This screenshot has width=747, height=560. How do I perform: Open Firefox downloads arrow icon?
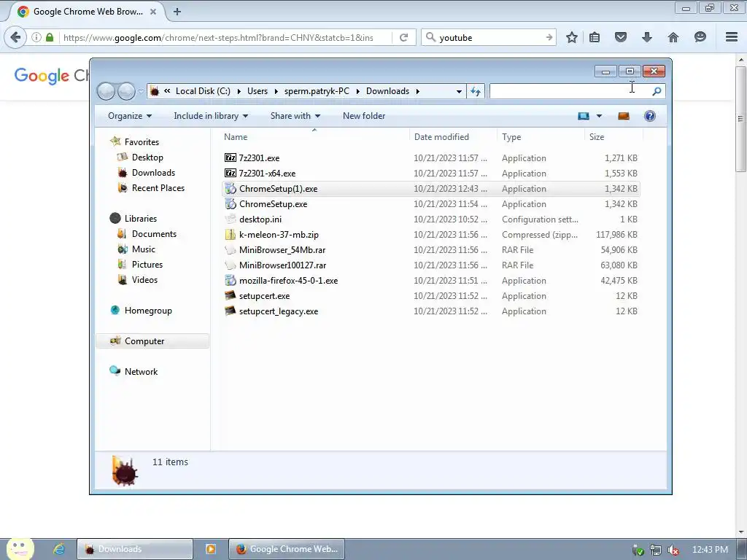click(646, 37)
